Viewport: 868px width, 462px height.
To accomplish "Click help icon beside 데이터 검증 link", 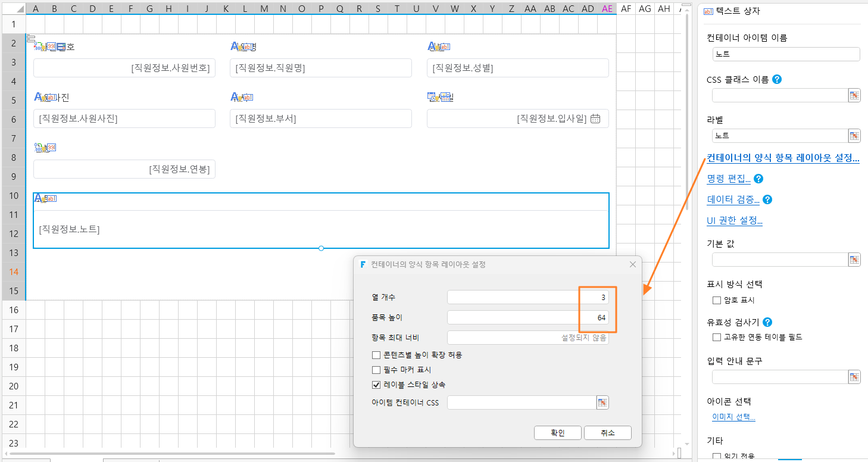I will 768,199.
